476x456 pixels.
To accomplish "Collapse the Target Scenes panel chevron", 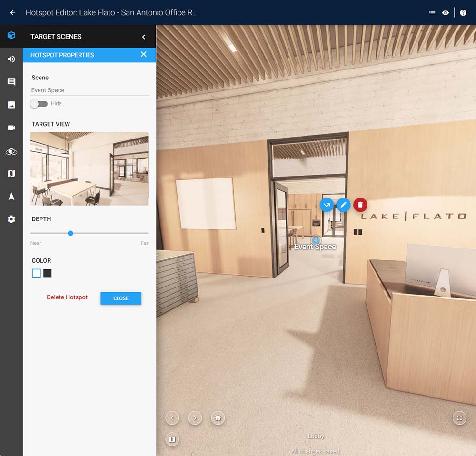I will coord(144,37).
